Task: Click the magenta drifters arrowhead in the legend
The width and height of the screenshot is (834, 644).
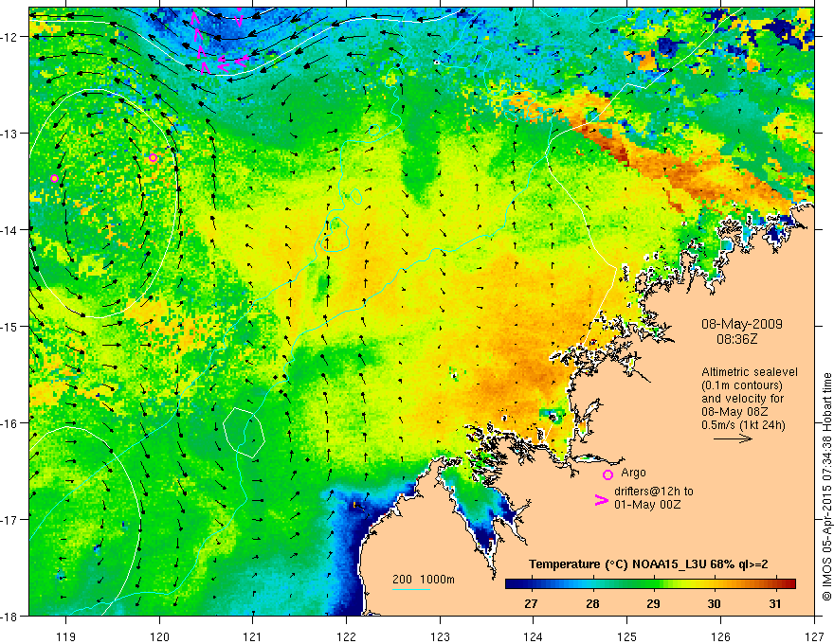Action: coord(602,500)
